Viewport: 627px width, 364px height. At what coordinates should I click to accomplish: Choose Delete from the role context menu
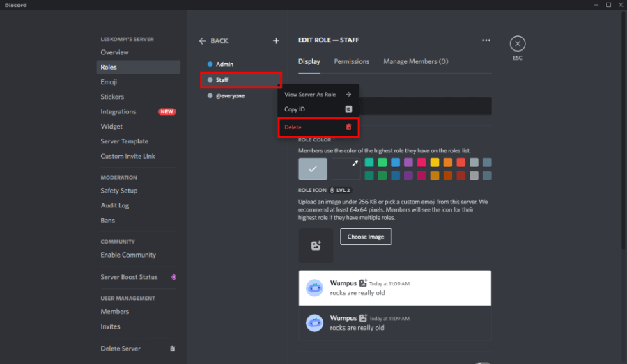coord(318,127)
